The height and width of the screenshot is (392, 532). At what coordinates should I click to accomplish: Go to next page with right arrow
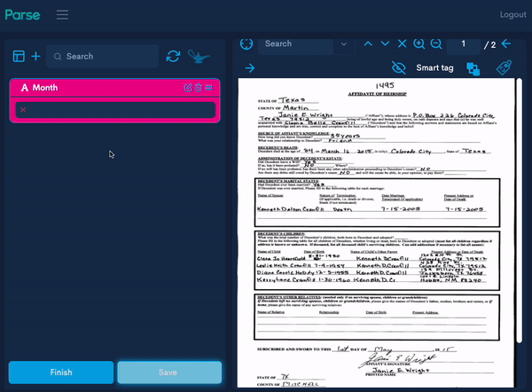coord(250,68)
